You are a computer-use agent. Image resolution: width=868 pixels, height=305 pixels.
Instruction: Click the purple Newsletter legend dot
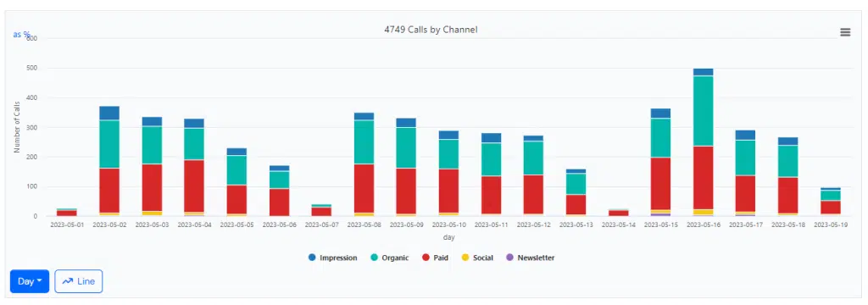click(509, 258)
